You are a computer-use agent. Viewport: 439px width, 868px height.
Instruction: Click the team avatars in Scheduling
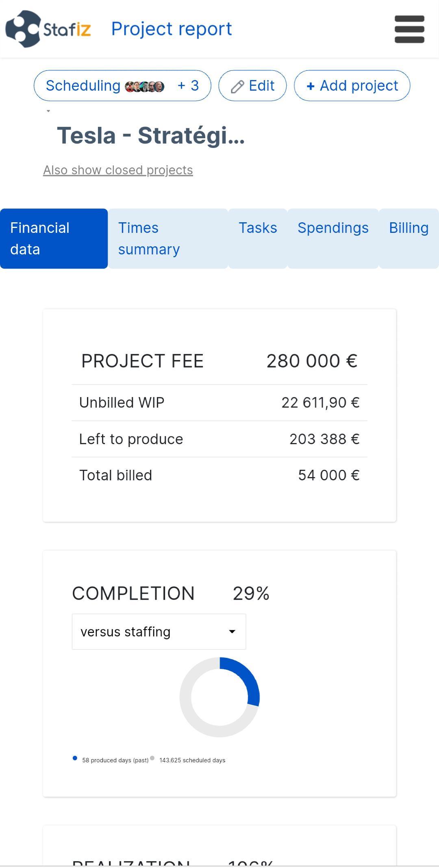[x=145, y=87]
